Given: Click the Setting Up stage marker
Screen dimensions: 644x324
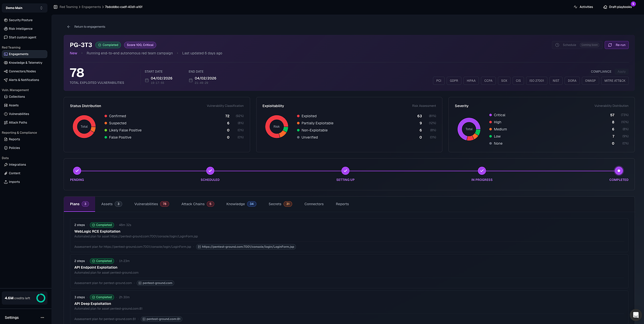Looking at the screenshot, I should [x=345, y=171].
